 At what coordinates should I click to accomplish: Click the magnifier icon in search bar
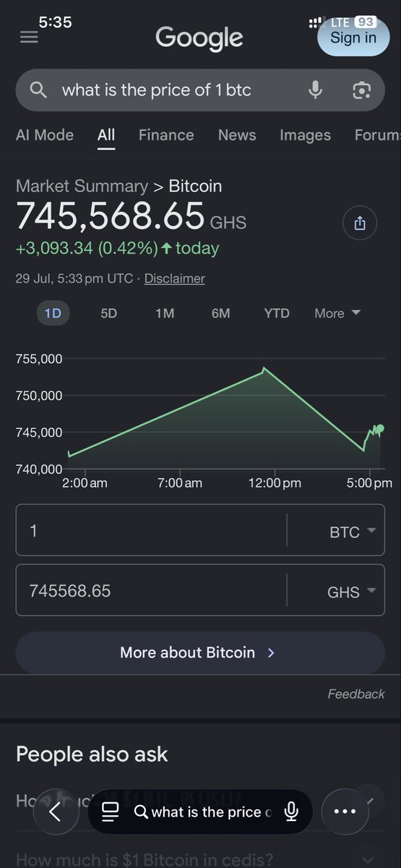click(x=38, y=90)
